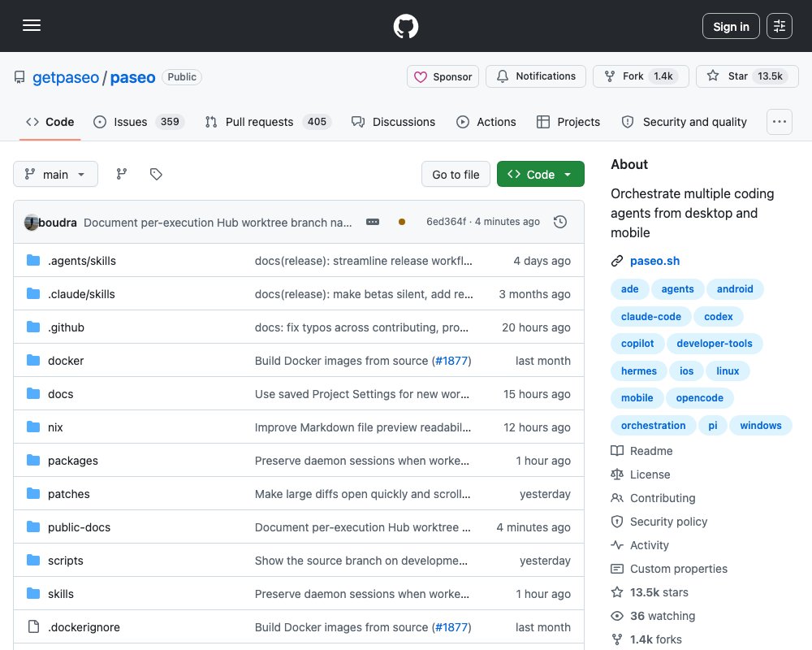This screenshot has height=650, width=812.
Task: Open the #1877 link in docker row
Action: click(451, 361)
